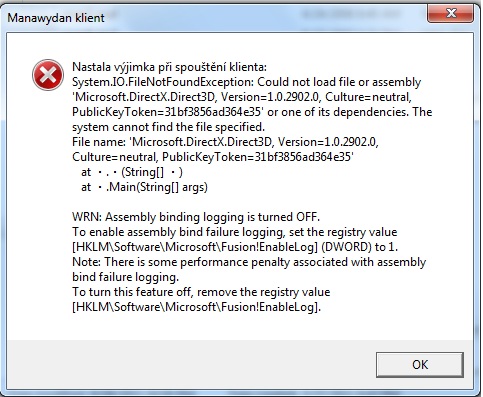
Task: Click the last 'Fusion!EnableLog].' registry line
Action: pyautogui.click(x=196, y=307)
